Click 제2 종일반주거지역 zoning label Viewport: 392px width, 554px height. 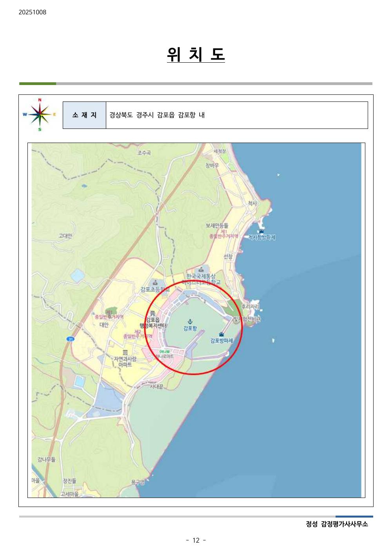coord(138,334)
